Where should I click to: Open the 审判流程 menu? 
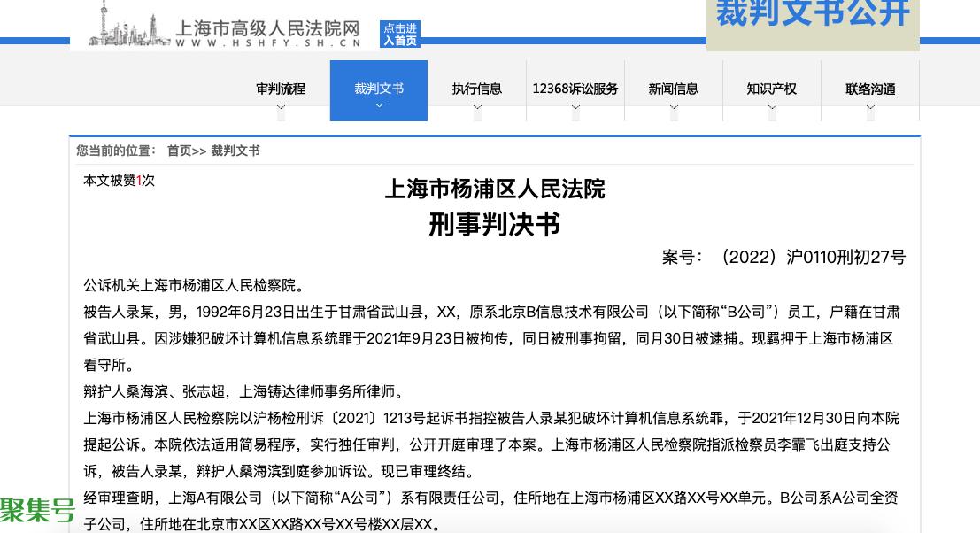[x=281, y=89]
